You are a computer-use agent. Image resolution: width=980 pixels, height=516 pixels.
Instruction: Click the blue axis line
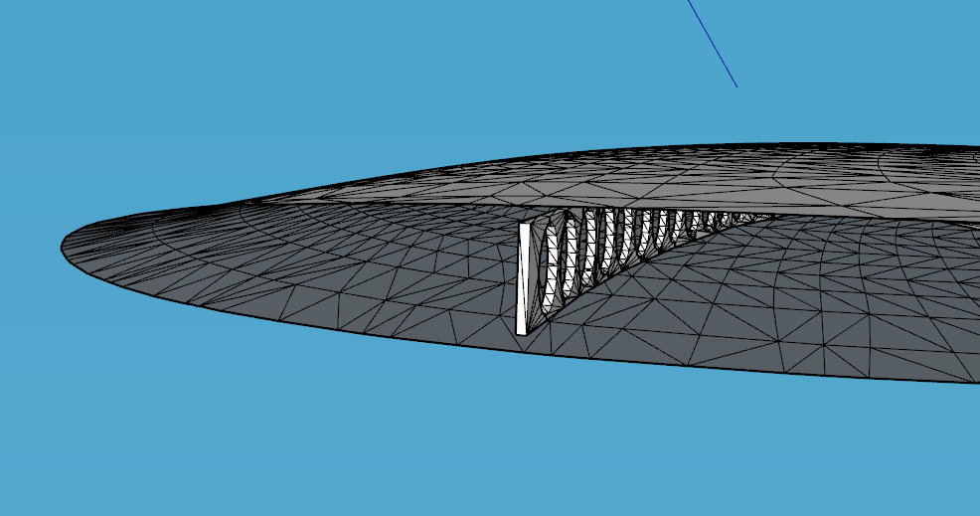(x=713, y=43)
